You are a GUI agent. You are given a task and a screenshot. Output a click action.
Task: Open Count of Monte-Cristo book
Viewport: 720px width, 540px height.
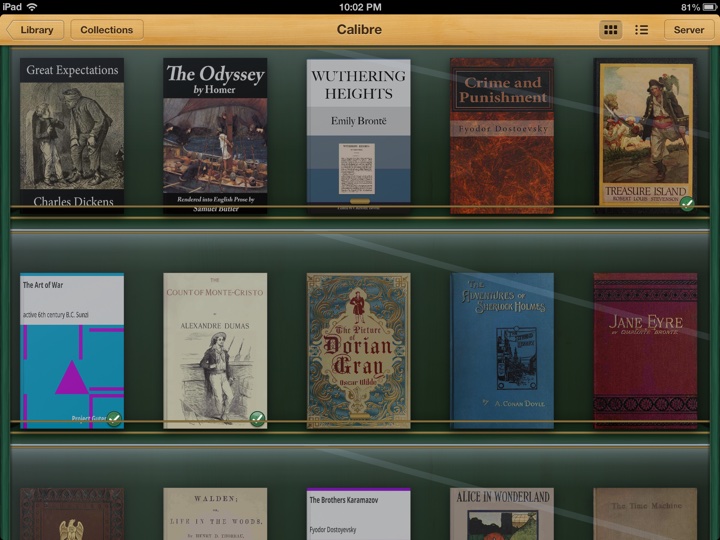[215, 351]
